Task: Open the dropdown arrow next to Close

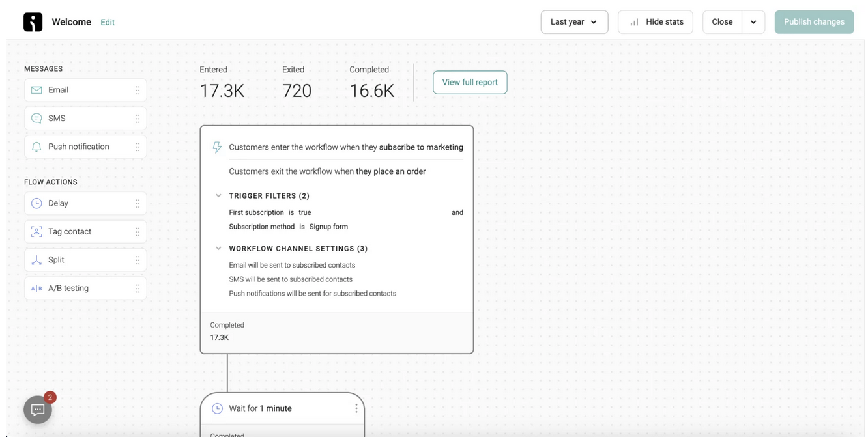Action: [x=753, y=21]
